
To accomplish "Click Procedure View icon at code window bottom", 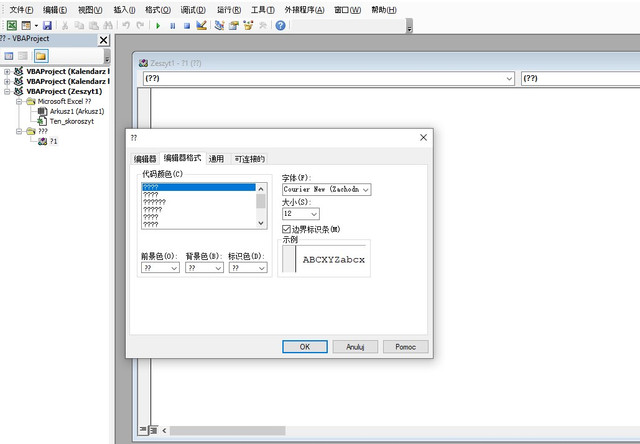I will click(143, 430).
